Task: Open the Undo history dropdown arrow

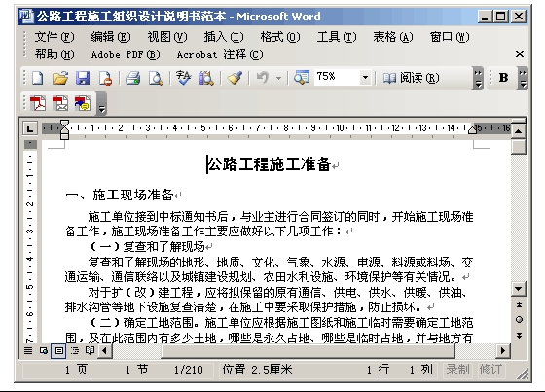Action: (278, 78)
